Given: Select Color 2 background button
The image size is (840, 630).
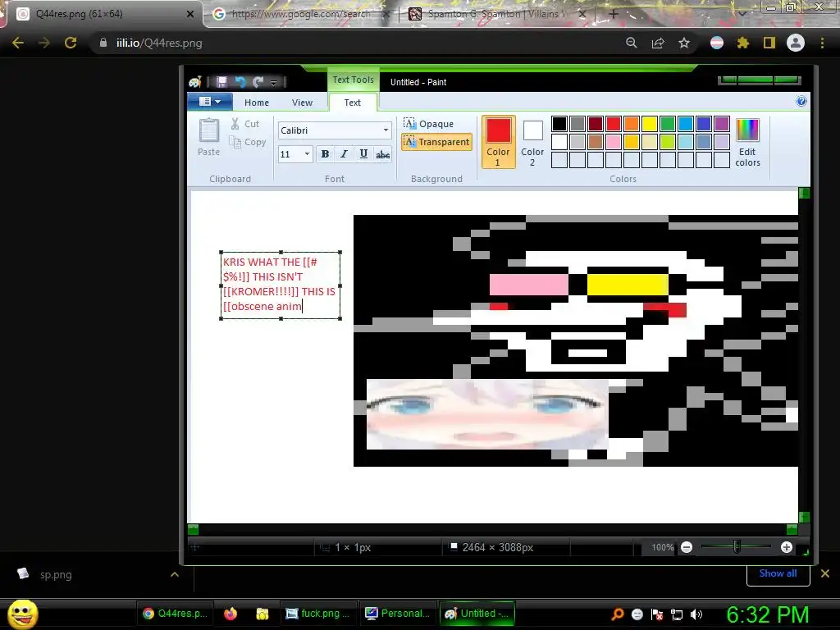Looking at the screenshot, I should pyautogui.click(x=532, y=142).
